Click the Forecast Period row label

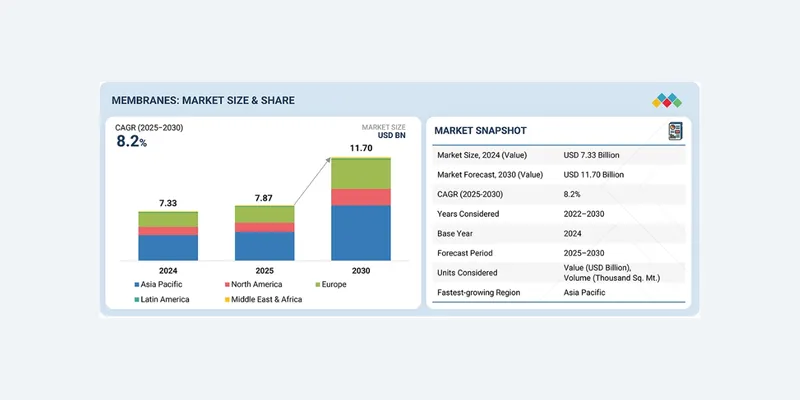point(466,253)
